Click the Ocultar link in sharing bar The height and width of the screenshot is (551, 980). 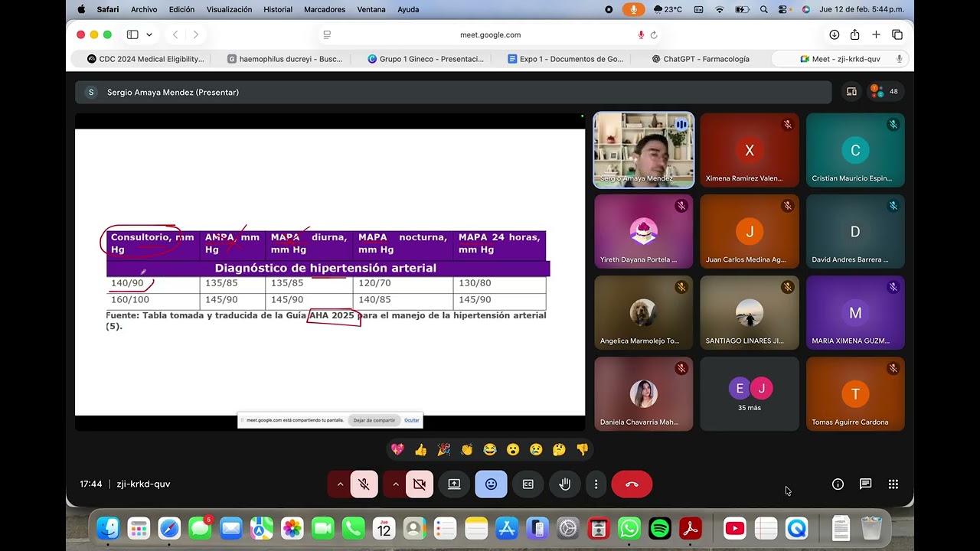click(x=412, y=420)
